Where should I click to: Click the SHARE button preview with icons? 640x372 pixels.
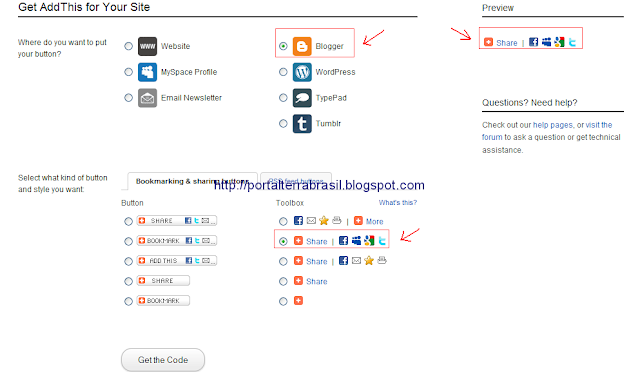tap(177, 221)
